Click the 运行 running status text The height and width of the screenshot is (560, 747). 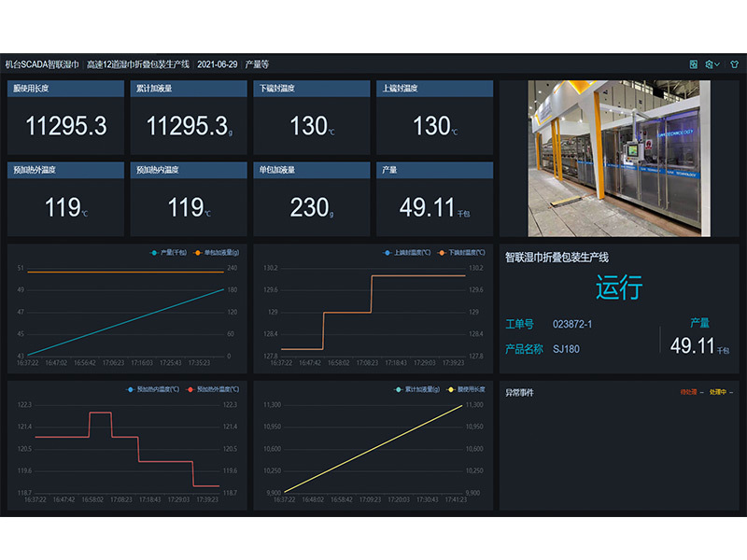[x=619, y=287]
